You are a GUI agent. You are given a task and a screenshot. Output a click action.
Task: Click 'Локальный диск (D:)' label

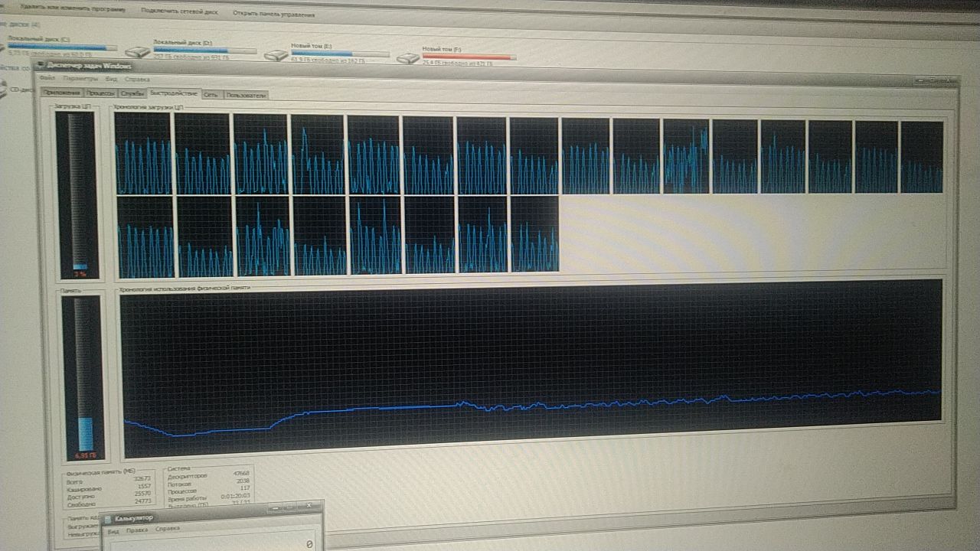tap(183, 41)
